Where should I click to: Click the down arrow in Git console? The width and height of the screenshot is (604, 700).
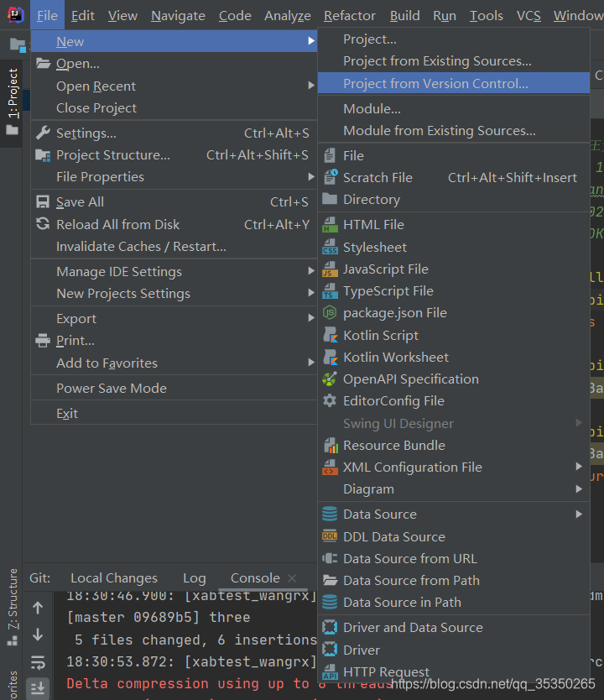[38, 635]
